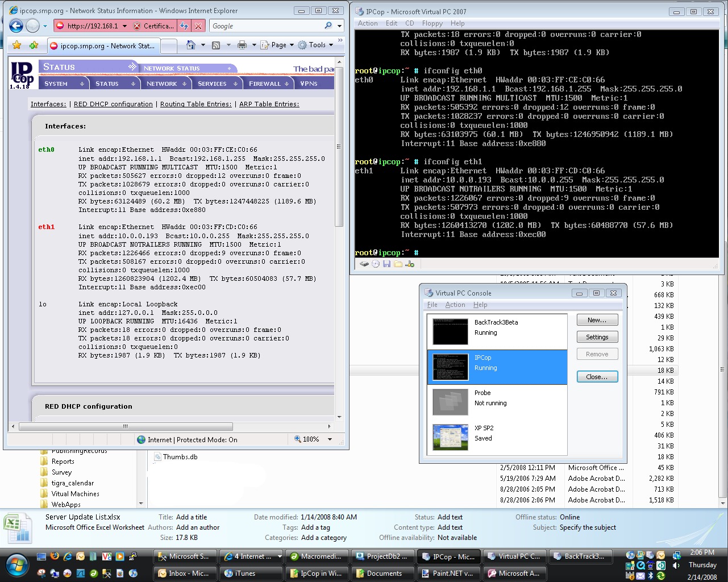
Task: Open the ARP Table Entries link
Action: (x=269, y=104)
